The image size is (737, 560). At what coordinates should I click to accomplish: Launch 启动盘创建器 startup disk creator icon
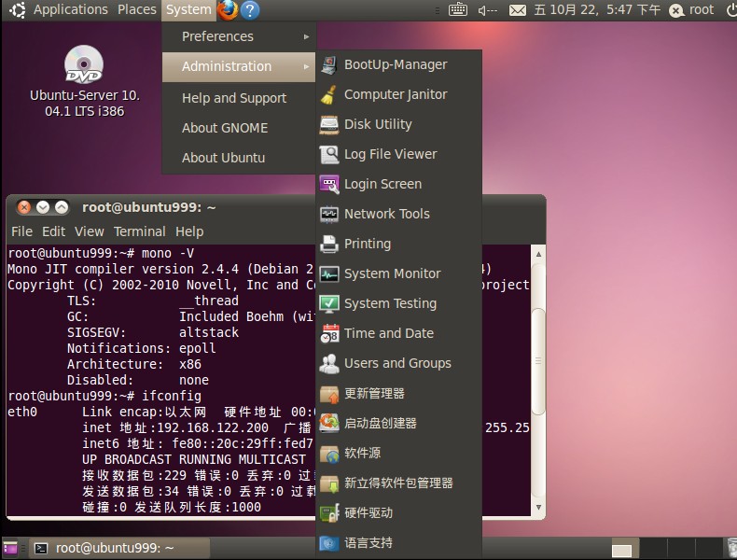329,423
